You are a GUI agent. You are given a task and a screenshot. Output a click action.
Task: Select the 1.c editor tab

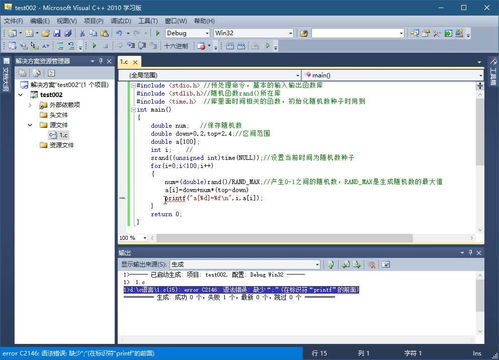125,62
